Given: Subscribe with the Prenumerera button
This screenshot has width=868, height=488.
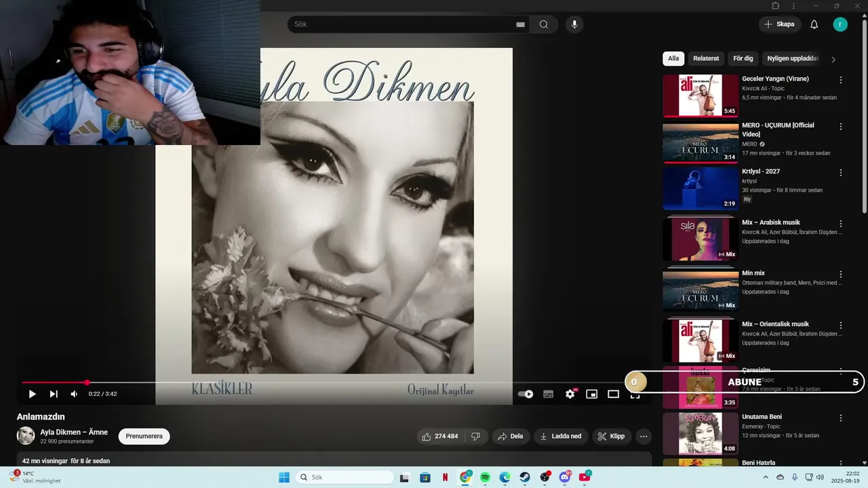Looking at the screenshot, I should [144, 436].
